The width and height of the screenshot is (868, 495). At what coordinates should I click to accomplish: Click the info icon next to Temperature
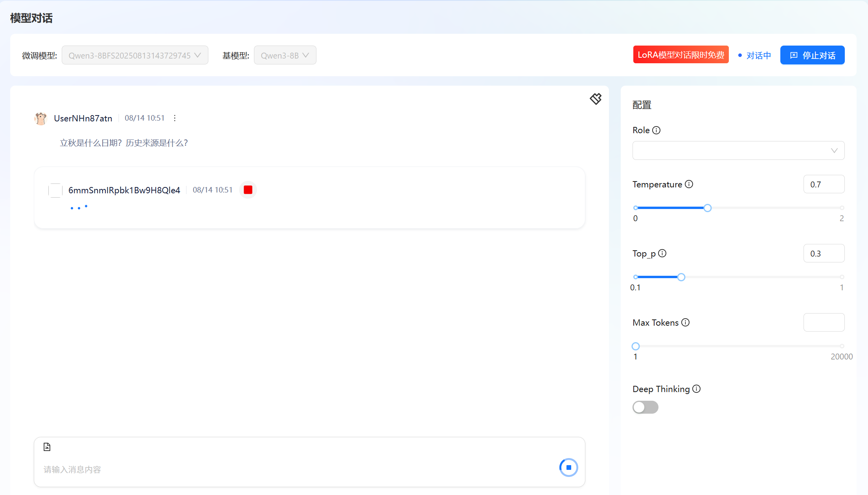click(x=689, y=184)
